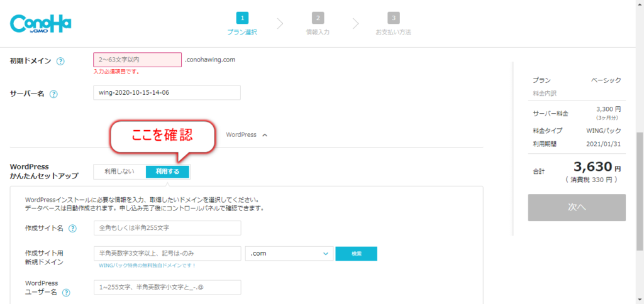Click the サーバー料金 3,300 円 value
Screen dimensions: 644x304
(608, 109)
